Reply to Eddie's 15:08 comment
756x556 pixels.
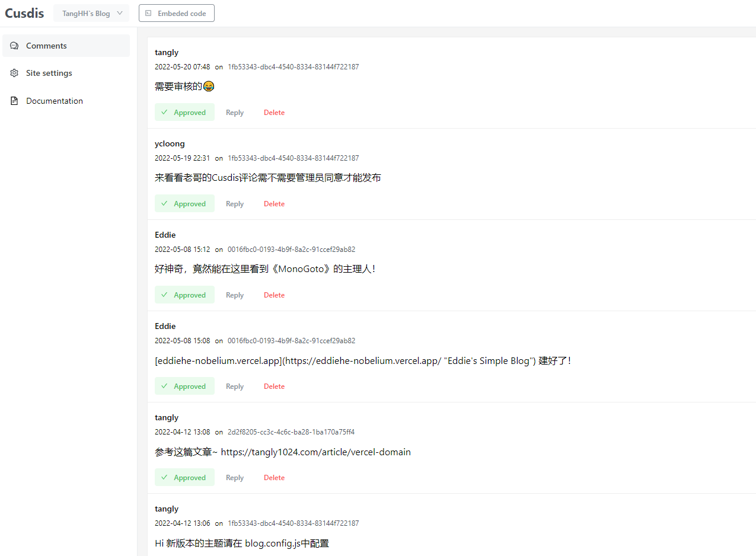(235, 386)
